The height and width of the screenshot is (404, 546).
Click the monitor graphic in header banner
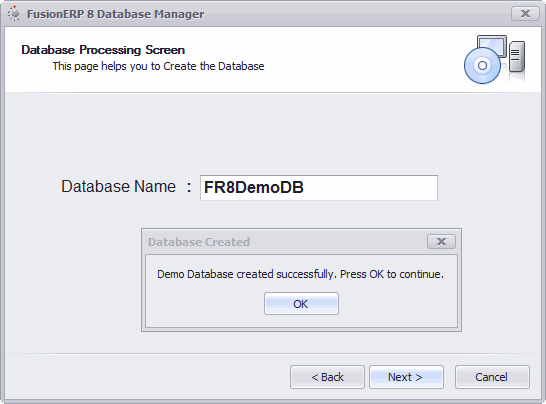click(x=492, y=45)
